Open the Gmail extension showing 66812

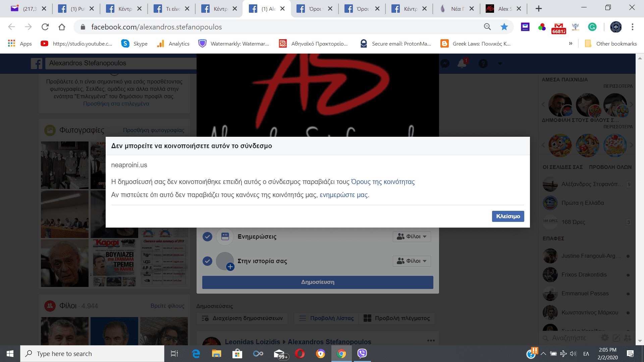[558, 28]
